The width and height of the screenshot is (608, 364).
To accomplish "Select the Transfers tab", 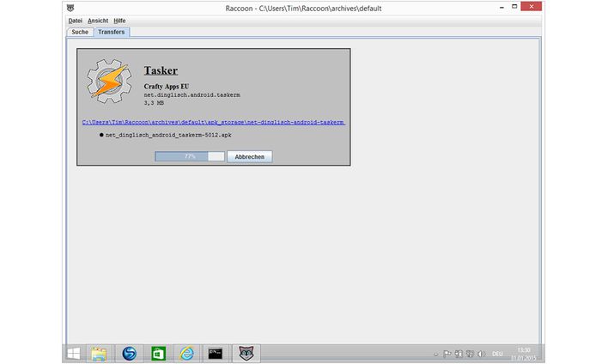I will [x=112, y=32].
